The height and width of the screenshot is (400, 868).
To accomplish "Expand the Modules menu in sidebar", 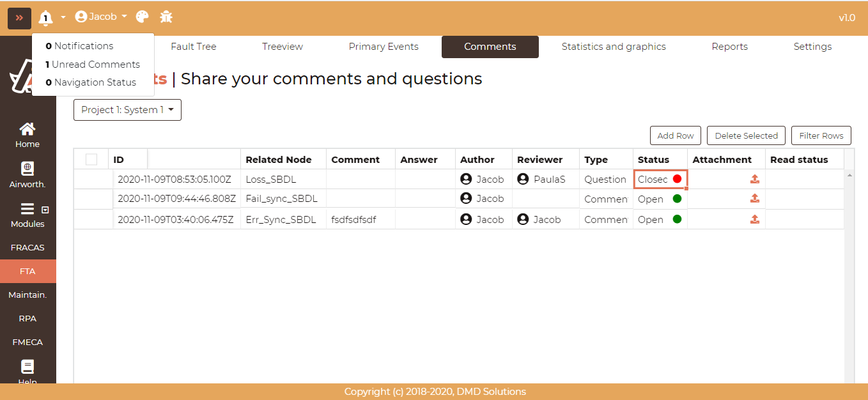I will coord(27,215).
